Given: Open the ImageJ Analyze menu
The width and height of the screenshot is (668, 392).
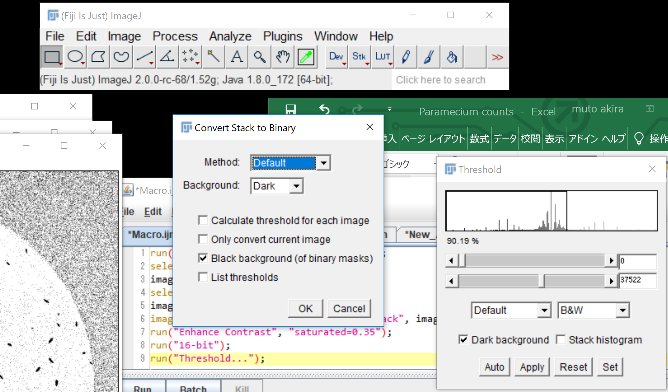Looking at the screenshot, I should 230,36.
